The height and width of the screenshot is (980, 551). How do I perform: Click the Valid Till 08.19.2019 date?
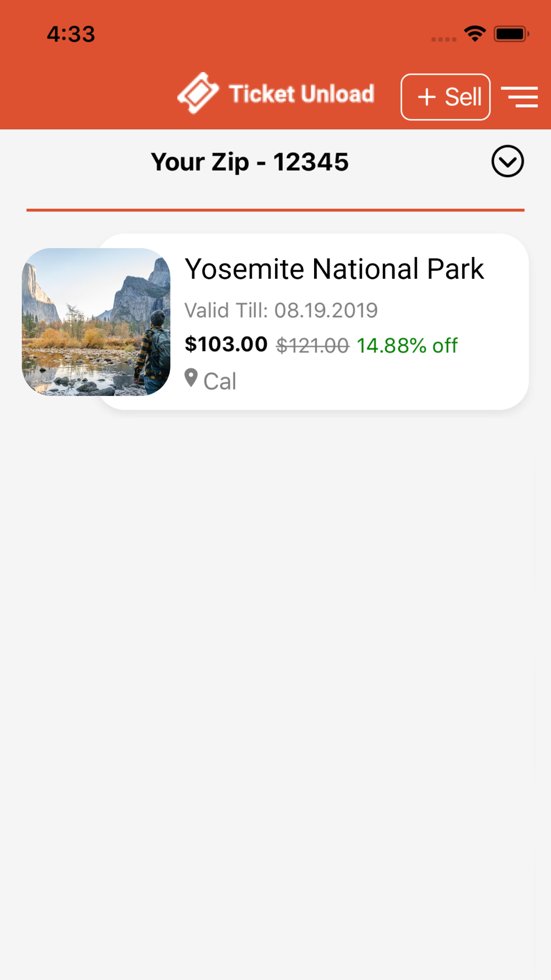[281, 310]
